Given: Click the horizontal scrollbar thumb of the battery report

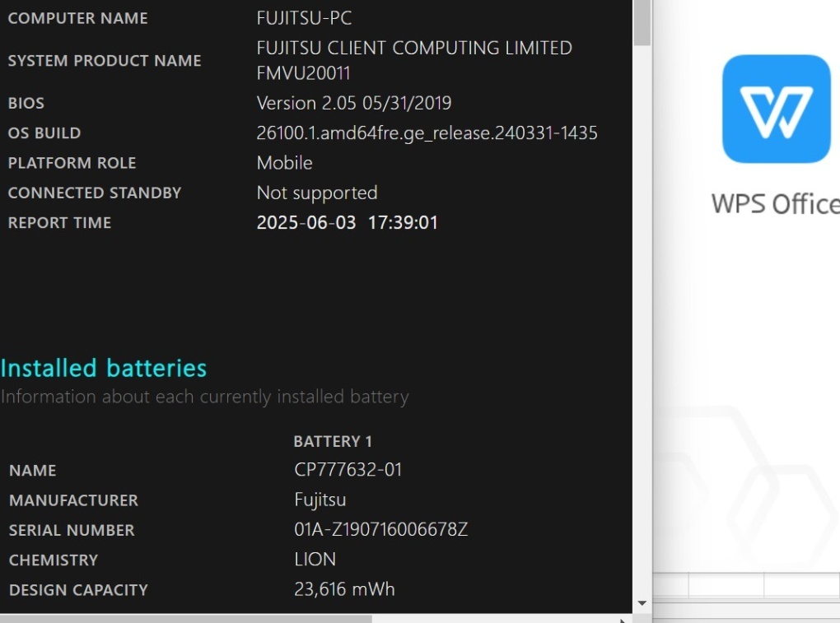Looking at the screenshot, I should [186, 619].
